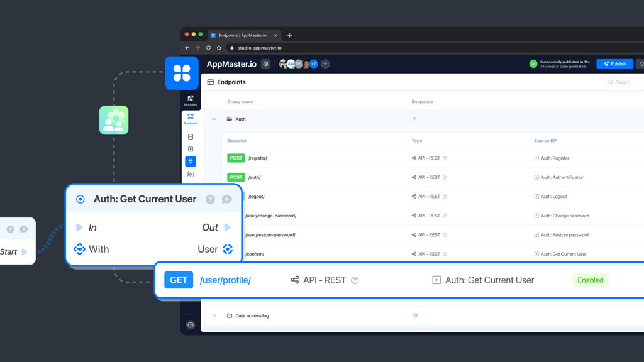Image resolution: width=644 pixels, height=362 pixels.
Task: Click the help icon at sidebar bottom
Action: coord(191,325)
